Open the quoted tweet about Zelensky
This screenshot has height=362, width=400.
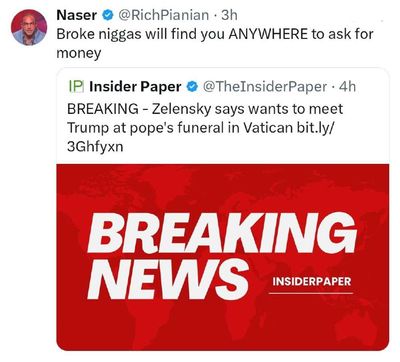tap(223, 209)
